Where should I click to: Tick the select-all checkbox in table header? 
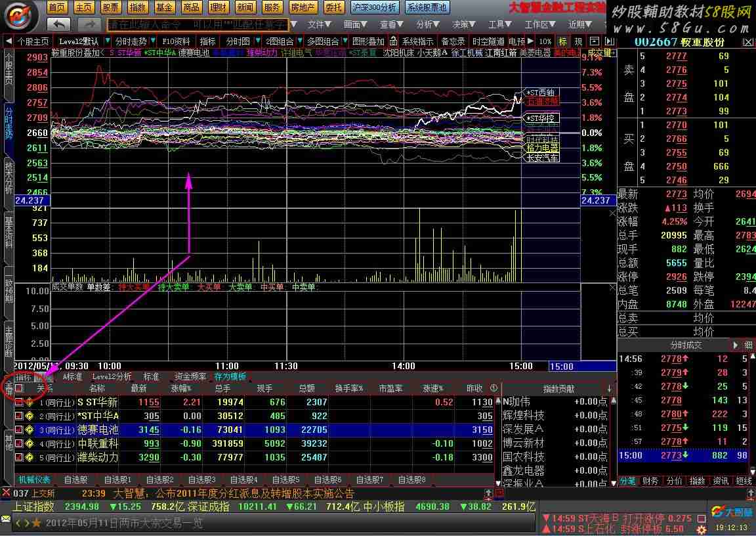pyautogui.click(x=19, y=388)
